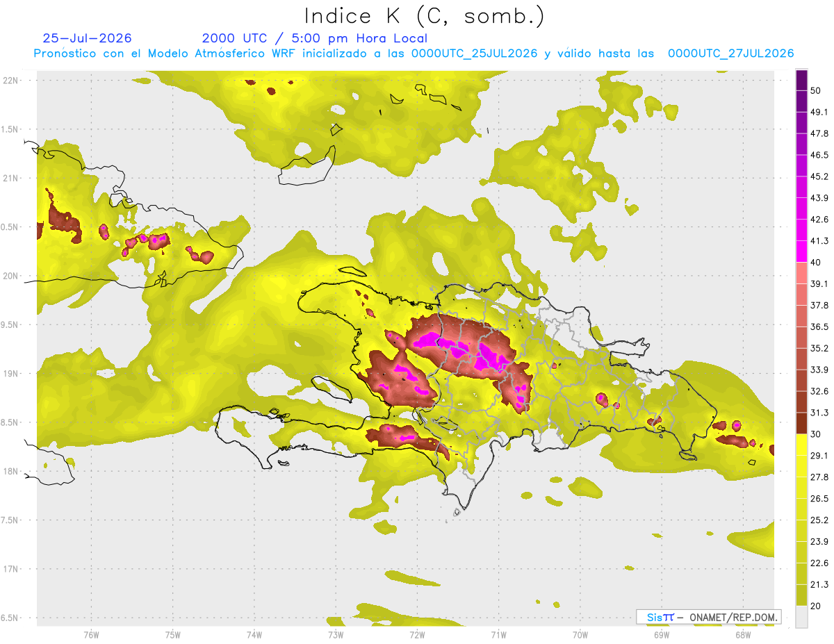Click the "35.2" color scale value
This screenshot has width=834, height=644.
tap(819, 348)
